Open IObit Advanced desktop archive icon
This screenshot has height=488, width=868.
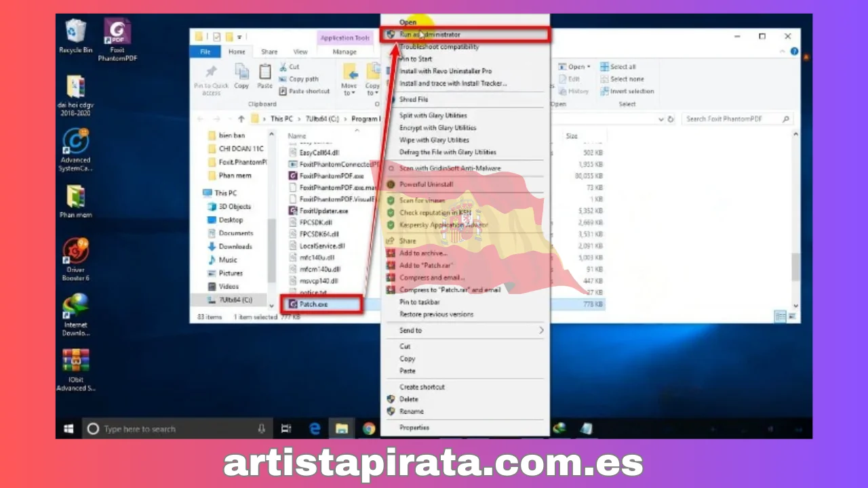click(75, 370)
